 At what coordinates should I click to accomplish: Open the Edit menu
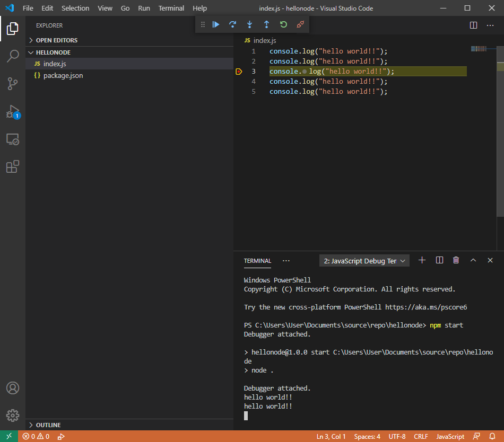[x=47, y=8]
